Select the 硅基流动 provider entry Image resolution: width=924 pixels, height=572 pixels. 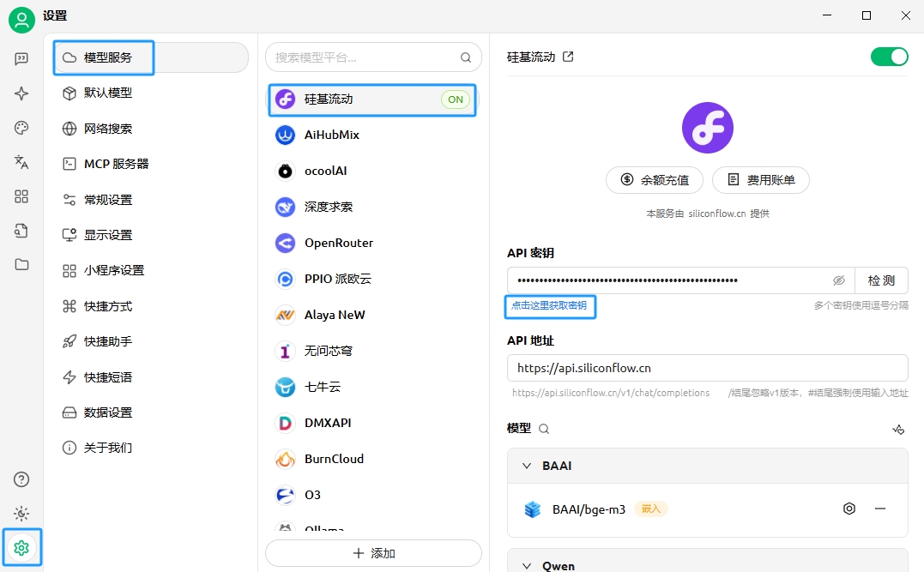coord(373,99)
